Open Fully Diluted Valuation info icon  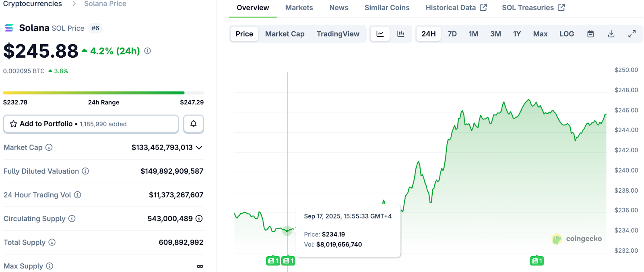[85, 171]
